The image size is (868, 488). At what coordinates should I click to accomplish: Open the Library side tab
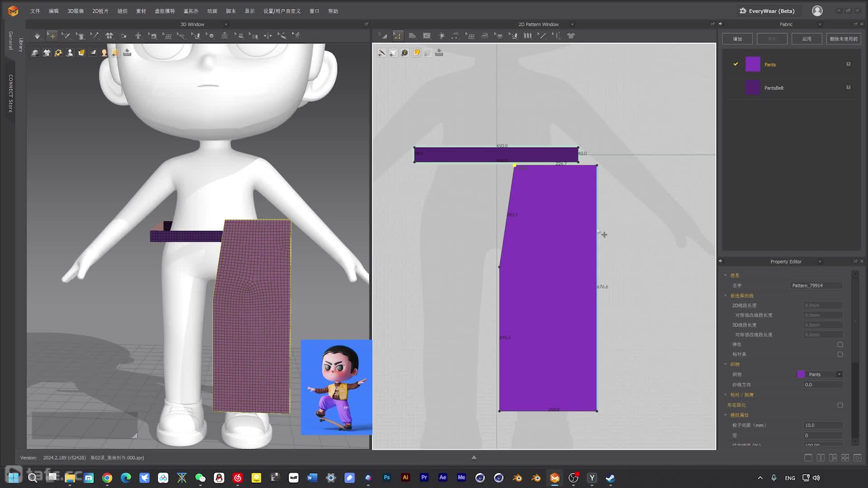(x=20, y=45)
